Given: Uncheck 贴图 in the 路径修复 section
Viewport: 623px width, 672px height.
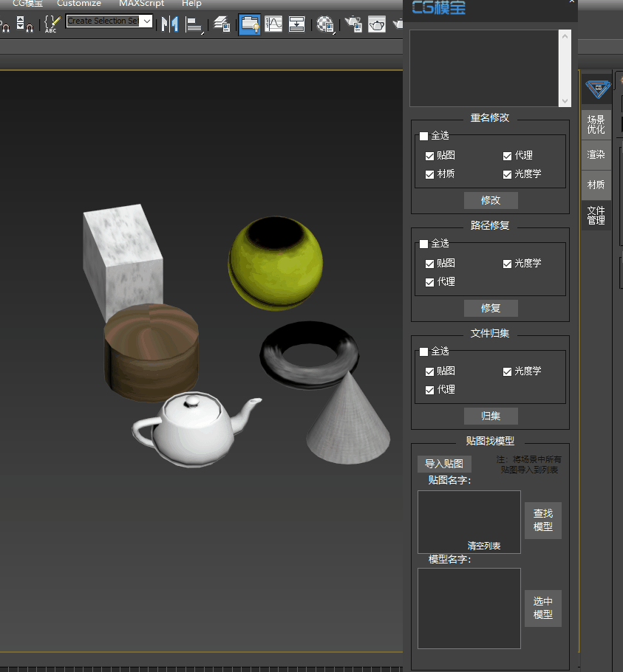Looking at the screenshot, I should pos(429,263).
